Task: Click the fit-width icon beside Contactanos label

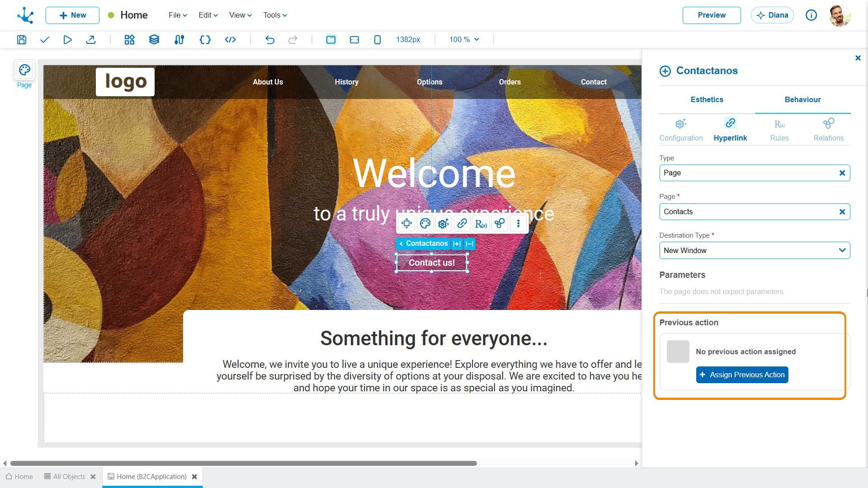Action: [x=457, y=244]
